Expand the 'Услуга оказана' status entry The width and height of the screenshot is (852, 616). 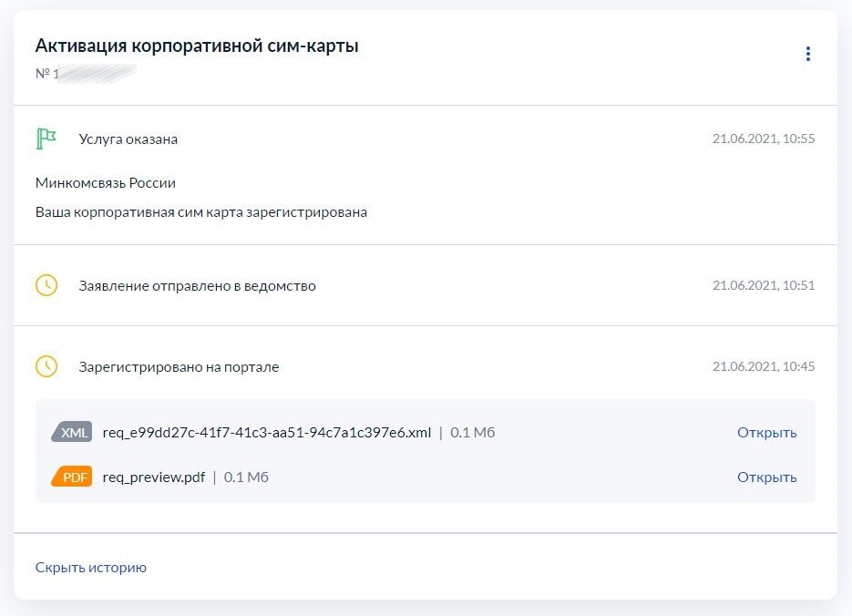tap(128, 139)
